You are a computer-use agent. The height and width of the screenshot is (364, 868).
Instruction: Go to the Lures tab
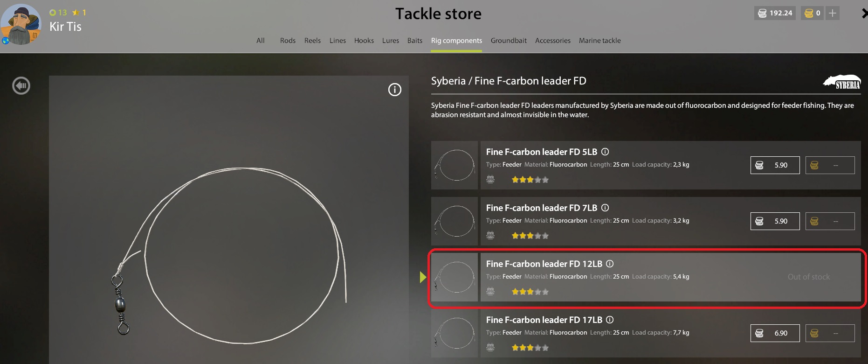(390, 41)
